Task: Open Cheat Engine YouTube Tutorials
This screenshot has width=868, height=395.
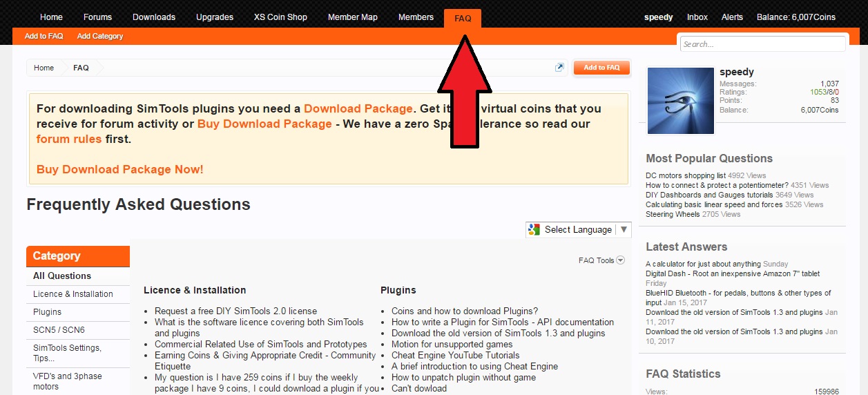Action: pyautogui.click(x=456, y=355)
